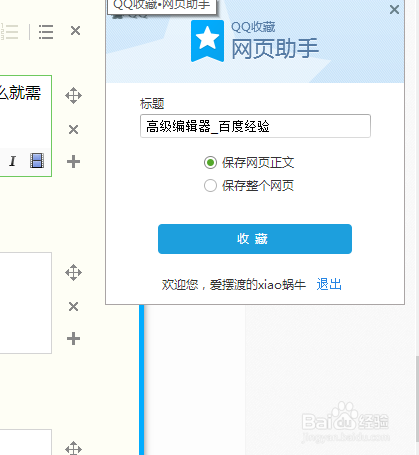Delete the second step box with X icon
The width and height of the screenshot is (419, 455).
click(x=73, y=306)
